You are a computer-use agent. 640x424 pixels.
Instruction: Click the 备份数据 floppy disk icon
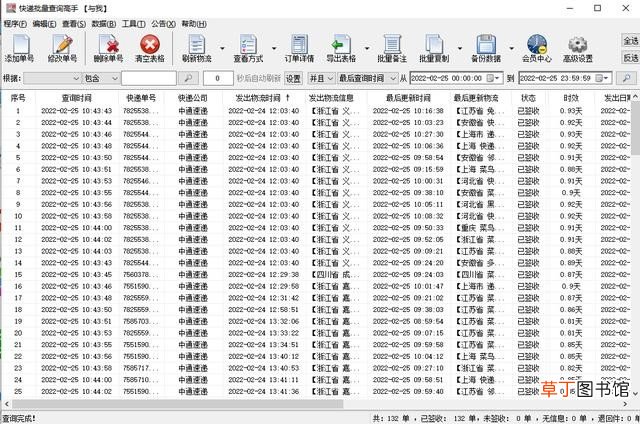click(x=486, y=48)
